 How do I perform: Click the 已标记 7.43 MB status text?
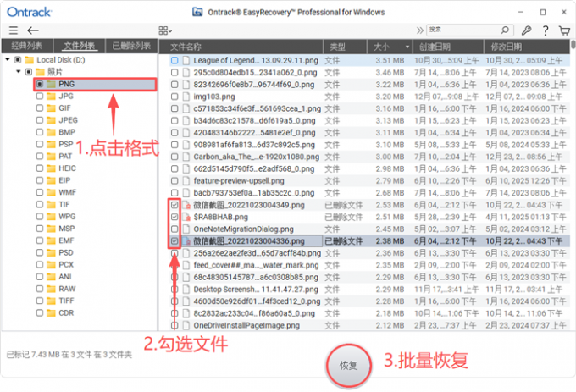click(69, 354)
